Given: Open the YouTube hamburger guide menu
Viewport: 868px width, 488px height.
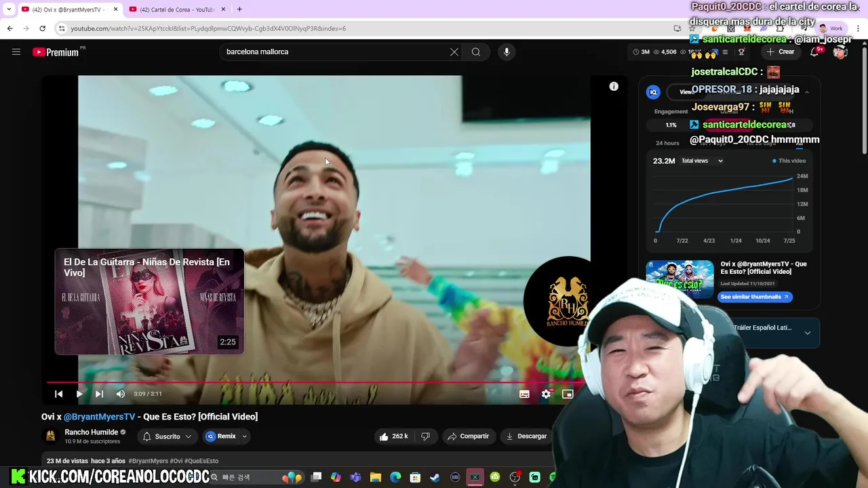Looking at the screenshot, I should [x=16, y=52].
